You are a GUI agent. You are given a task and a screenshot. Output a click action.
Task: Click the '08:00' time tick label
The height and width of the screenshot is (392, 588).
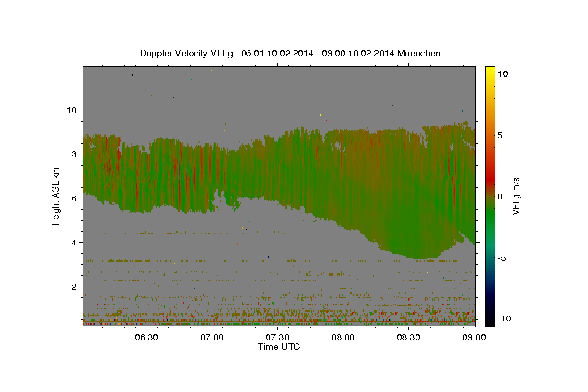[343, 337]
